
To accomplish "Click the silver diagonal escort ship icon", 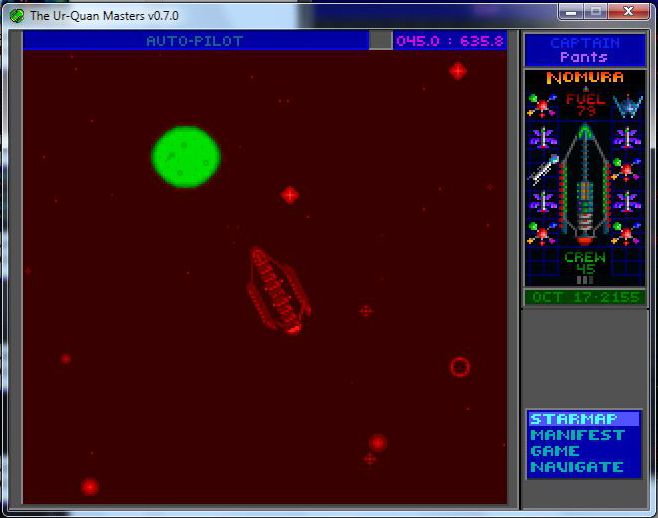I will click(544, 169).
